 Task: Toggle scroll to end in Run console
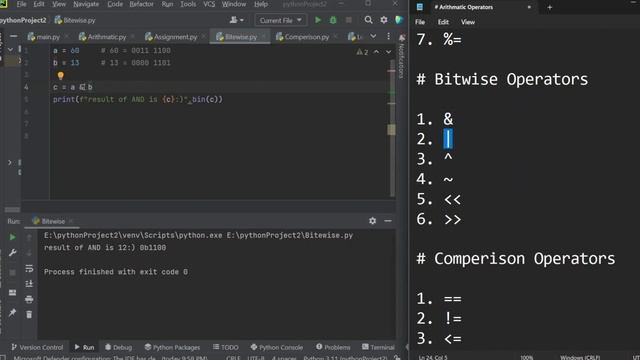[x=29, y=284]
